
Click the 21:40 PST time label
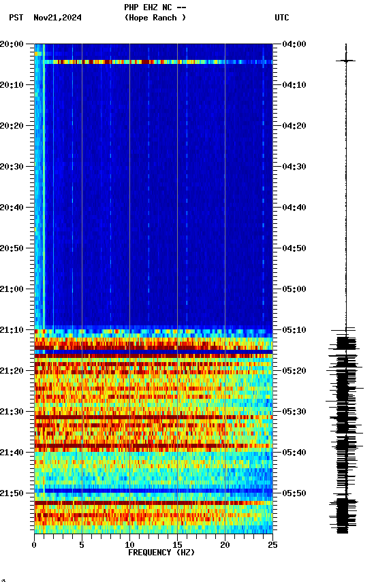pyautogui.click(x=12, y=453)
